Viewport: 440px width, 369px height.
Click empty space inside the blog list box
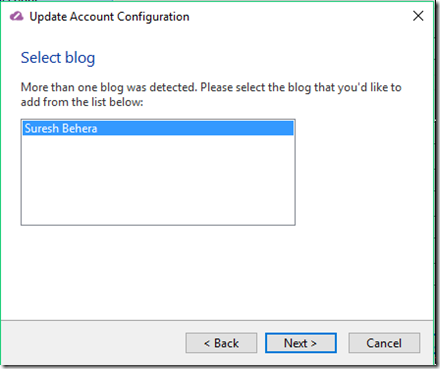(158, 180)
